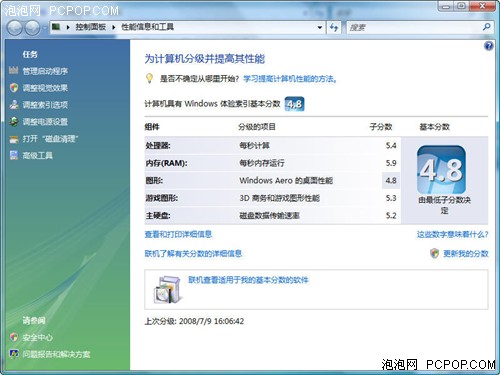The width and height of the screenshot is (500, 375).
Task: Click 这些数字意味着什么? link
Action: click(x=452, y=234)
